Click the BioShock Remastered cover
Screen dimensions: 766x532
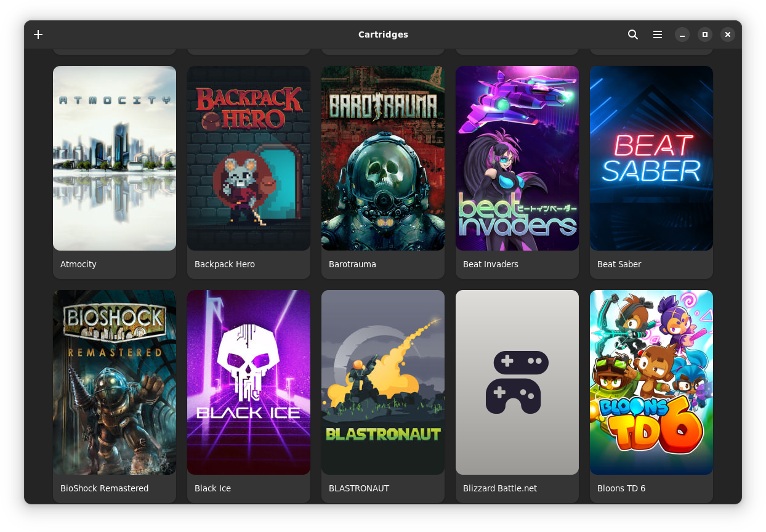coord(115,382)
